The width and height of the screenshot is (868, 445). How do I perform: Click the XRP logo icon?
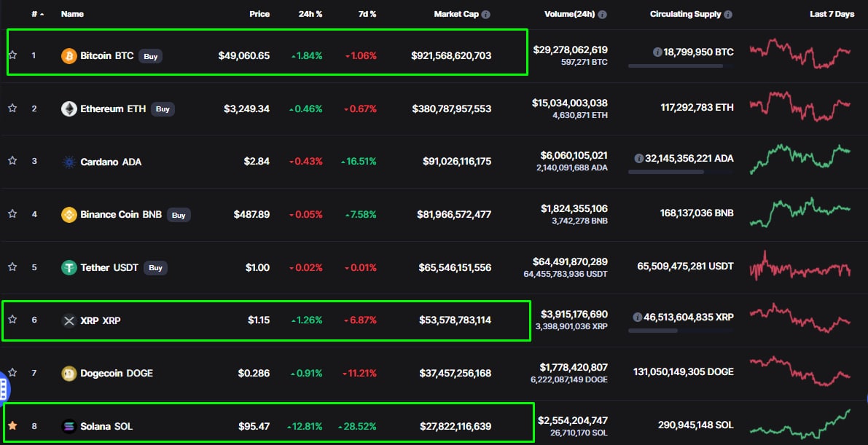tap(69, 320)
